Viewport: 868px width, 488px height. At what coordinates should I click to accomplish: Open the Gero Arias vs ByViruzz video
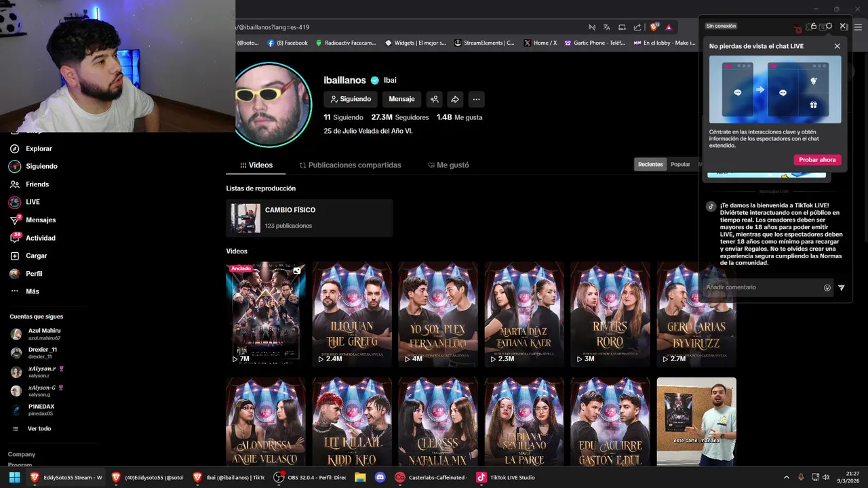pyautogui.click(x=696, y=314)
